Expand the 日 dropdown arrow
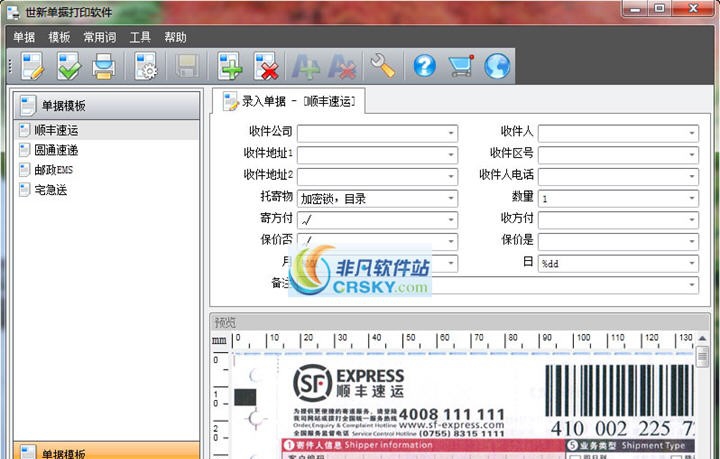 [692, 263]
